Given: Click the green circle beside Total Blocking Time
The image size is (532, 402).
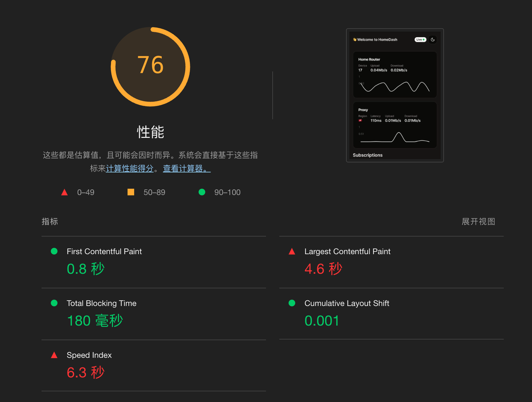Looking at the screenshot, I should (54, 303).
